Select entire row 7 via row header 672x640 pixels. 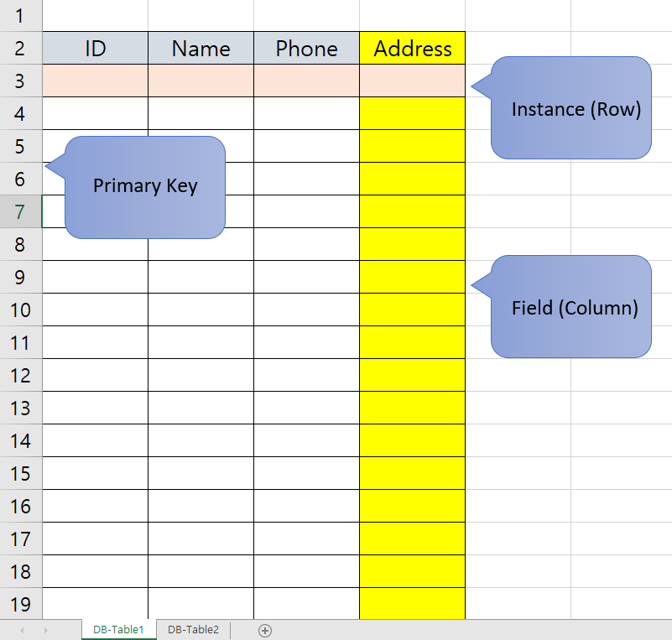click(x=20, y=211)
